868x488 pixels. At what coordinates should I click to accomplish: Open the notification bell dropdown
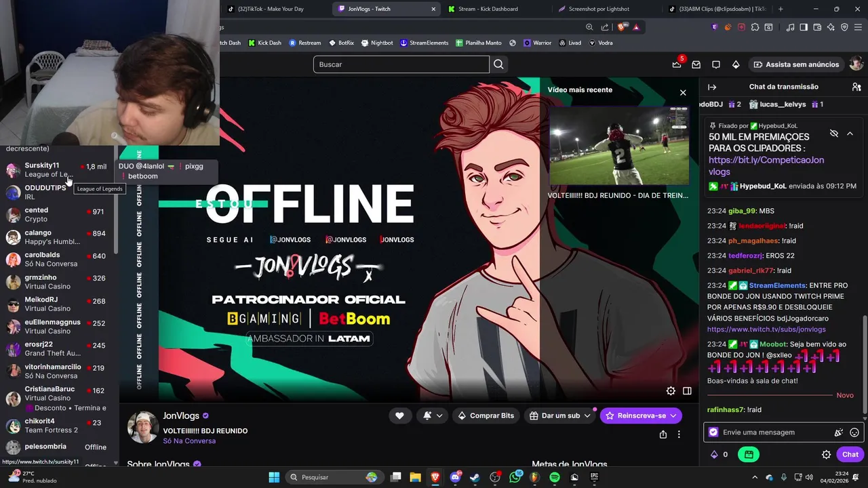click(x=433, y=415)
